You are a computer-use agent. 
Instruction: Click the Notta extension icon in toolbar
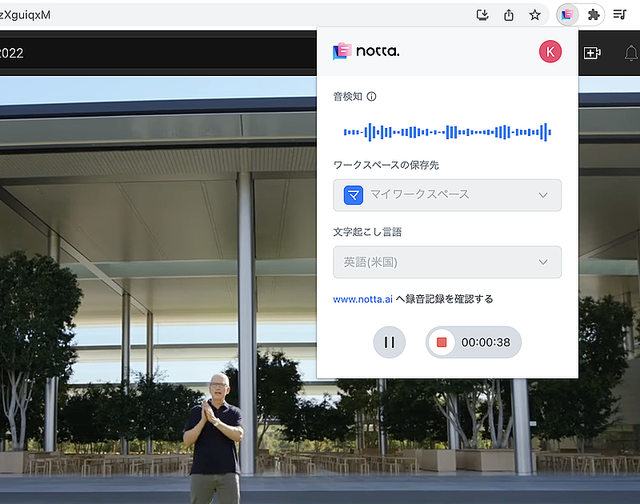pos(566,15)
